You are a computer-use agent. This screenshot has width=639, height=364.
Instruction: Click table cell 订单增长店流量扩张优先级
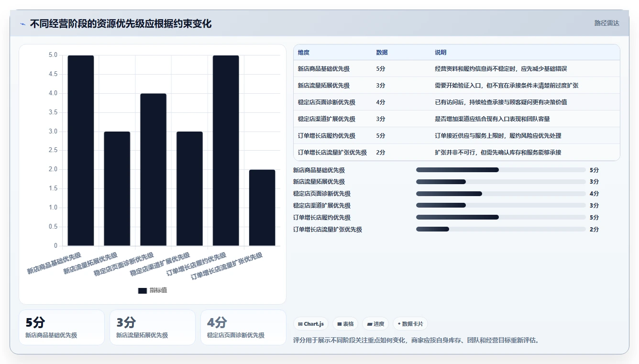[332, 153]
